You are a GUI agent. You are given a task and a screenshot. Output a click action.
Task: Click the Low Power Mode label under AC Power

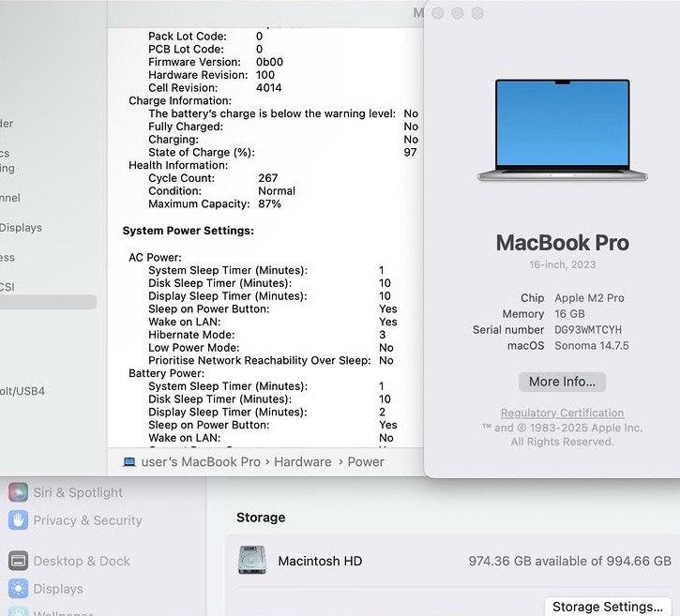[x=194, y=348]
